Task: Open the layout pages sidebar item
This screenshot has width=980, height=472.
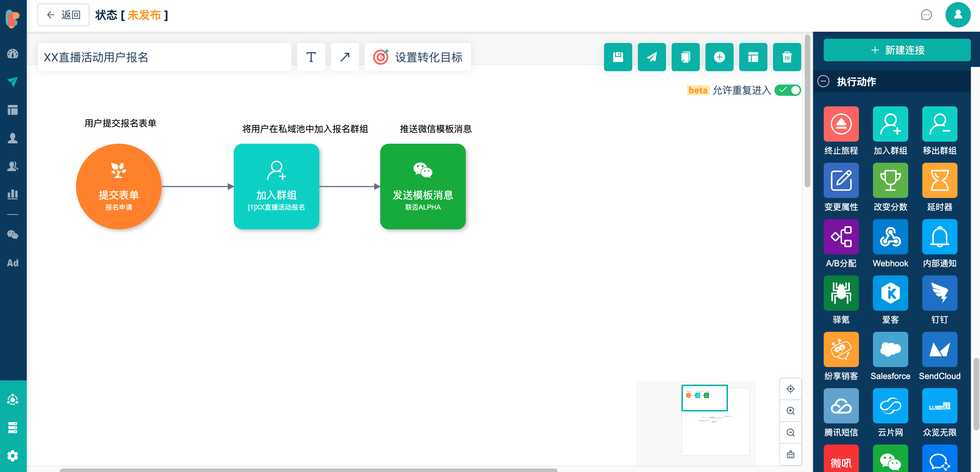Action: [13, 110]
